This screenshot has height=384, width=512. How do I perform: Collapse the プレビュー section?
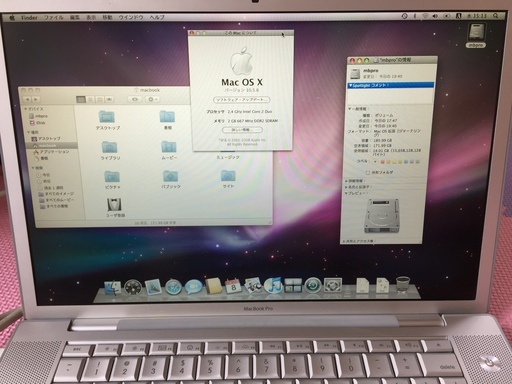[346, 193]
